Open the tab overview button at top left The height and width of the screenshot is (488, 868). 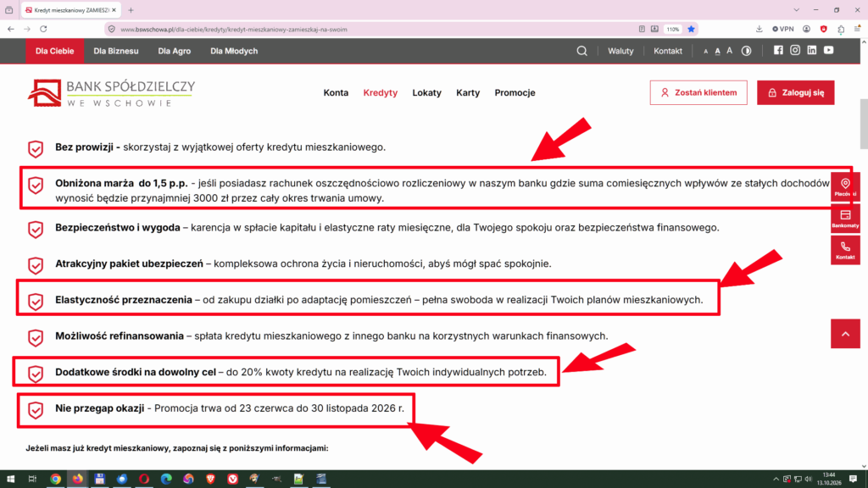click(8, 10)
